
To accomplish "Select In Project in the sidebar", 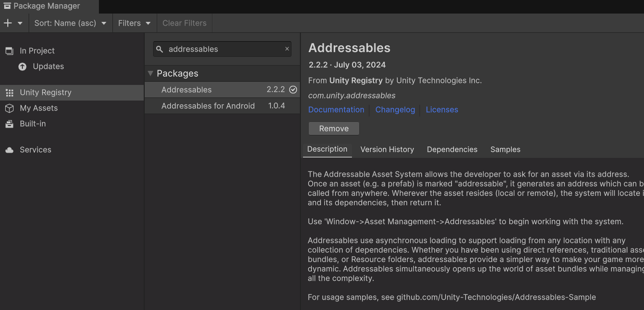I will [37, 51].
